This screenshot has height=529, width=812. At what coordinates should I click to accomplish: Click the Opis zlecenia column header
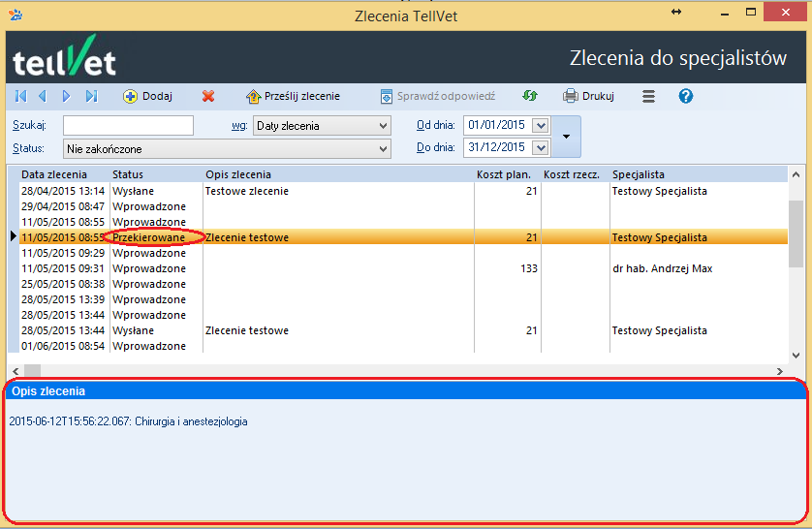coord(238,174)
